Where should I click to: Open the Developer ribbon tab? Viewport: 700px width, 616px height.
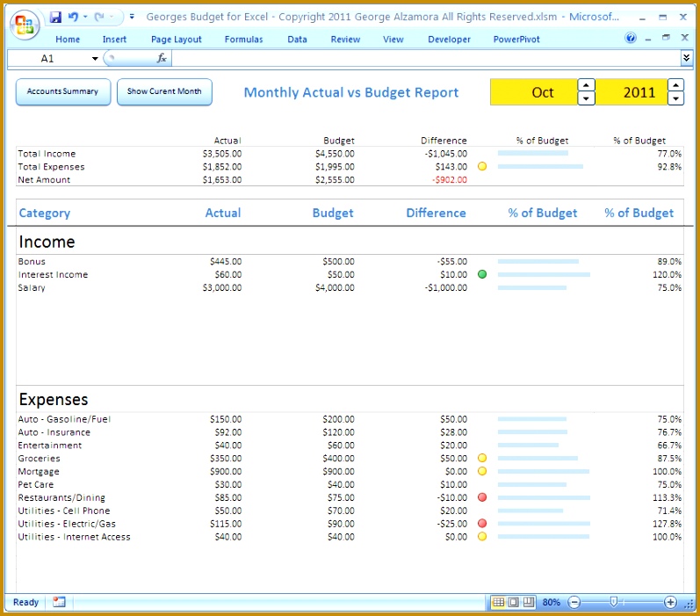(x=449, y=40)
